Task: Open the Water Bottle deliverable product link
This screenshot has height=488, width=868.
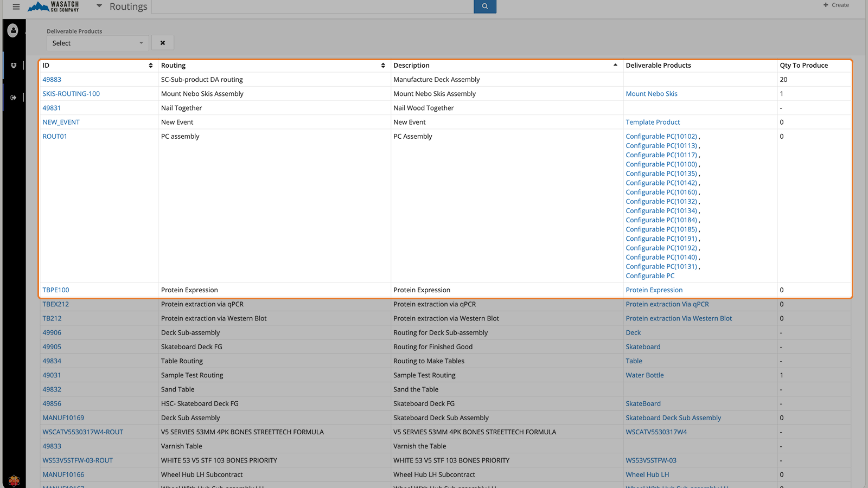Action: [x=644, y=375]
